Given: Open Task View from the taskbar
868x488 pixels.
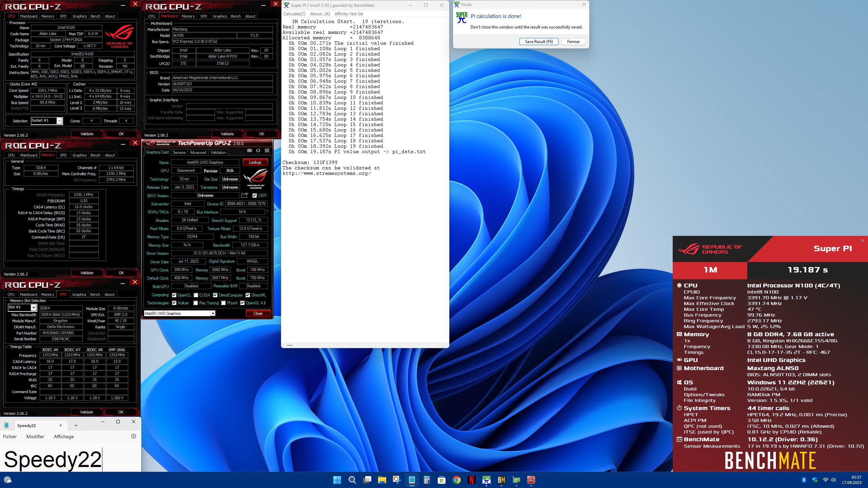Looking at the screenshot, I should [367, 480].
